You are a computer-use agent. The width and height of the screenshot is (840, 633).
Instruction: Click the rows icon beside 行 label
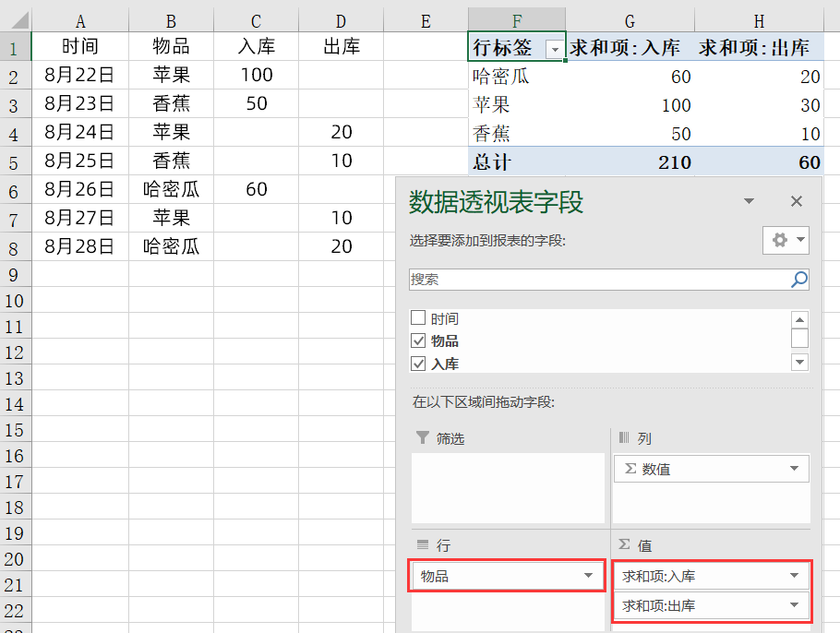424,544
